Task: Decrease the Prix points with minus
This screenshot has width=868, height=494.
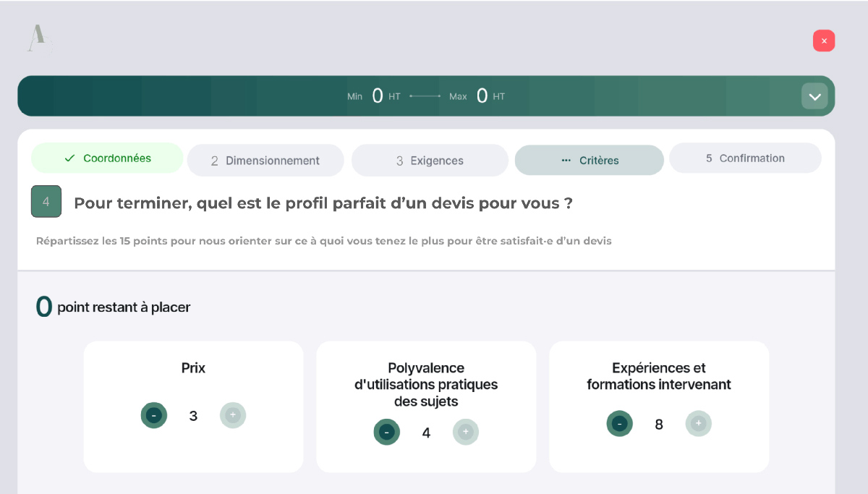Action: [154, 415]
